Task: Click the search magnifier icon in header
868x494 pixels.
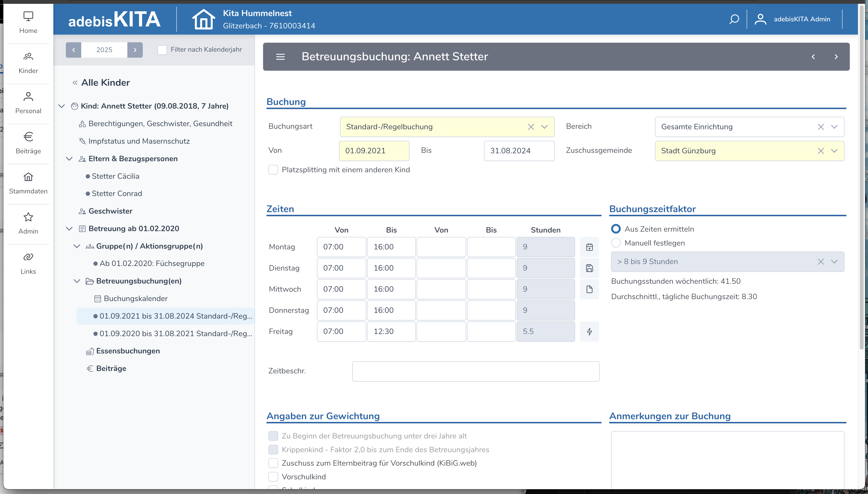Action: (734, 19)
